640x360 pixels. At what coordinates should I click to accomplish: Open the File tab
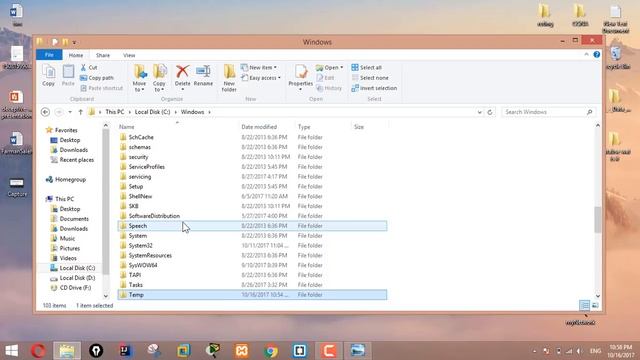(49, 55)
